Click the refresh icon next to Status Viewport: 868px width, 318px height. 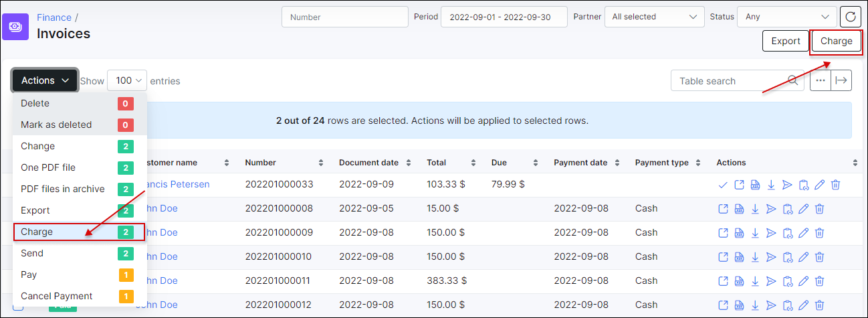coord(850,17)
